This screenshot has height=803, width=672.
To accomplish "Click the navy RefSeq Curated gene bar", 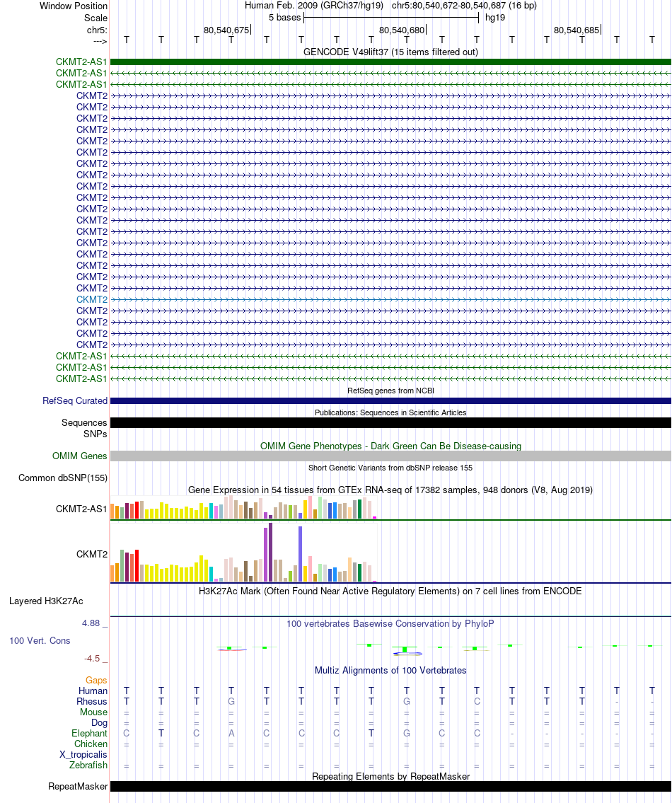I will tap(390, 401).
